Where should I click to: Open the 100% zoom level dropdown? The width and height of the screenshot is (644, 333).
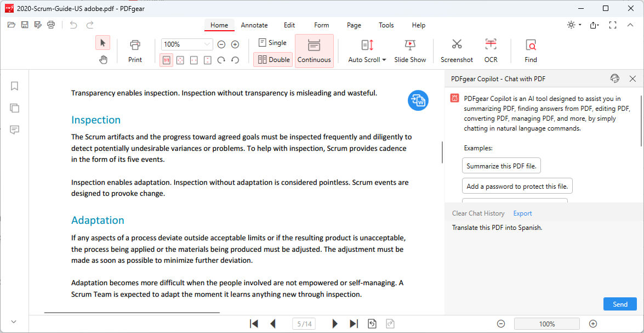207,44
